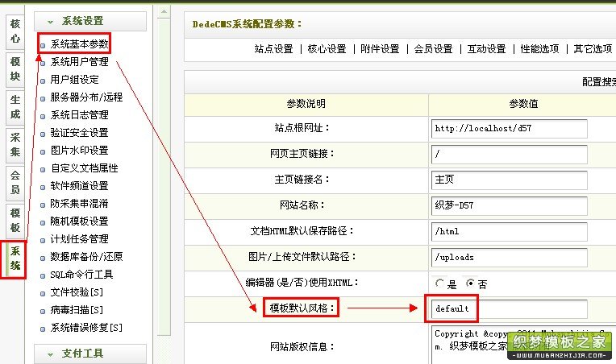Open 图片水印设置 menu link
The height and width of the screenshot is (364, 616).
(79, 151)
